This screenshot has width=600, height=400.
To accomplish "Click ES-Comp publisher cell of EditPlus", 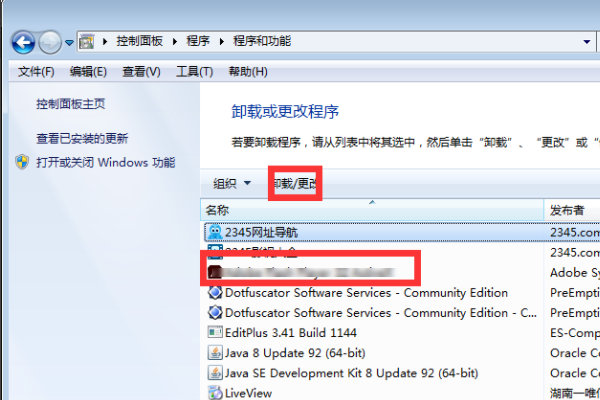I will pos(575,333).
